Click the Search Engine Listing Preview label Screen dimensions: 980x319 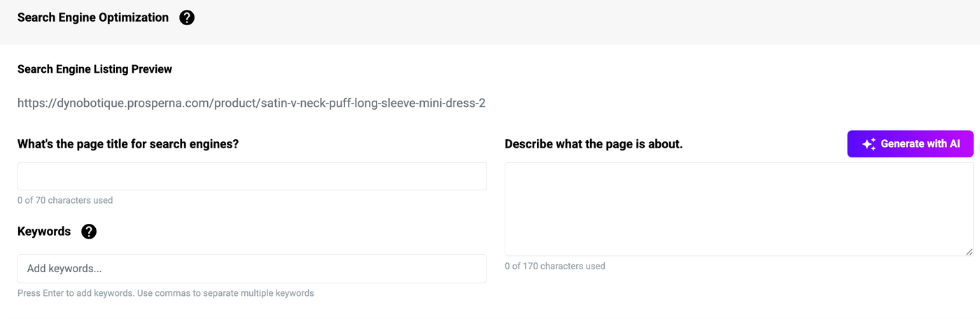pos(94,69)
